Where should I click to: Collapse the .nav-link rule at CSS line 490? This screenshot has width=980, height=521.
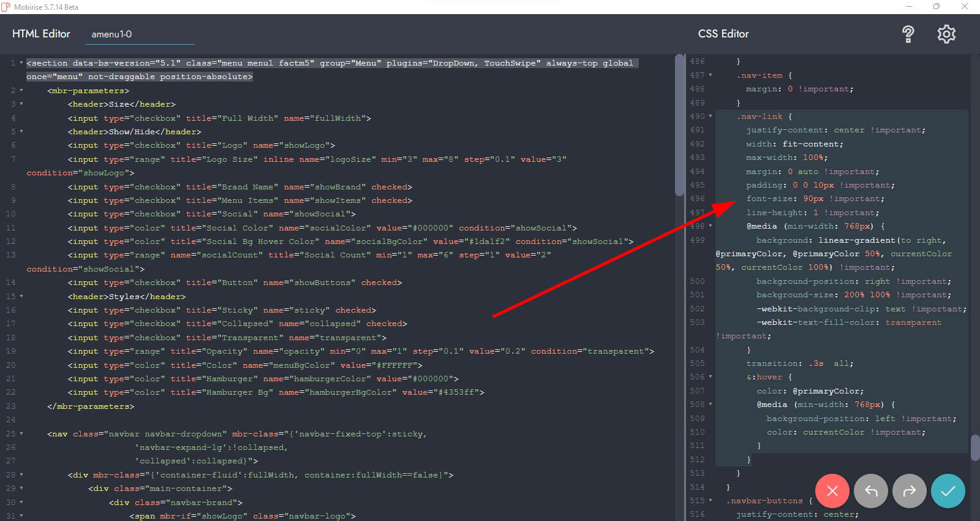coord(710,116)
